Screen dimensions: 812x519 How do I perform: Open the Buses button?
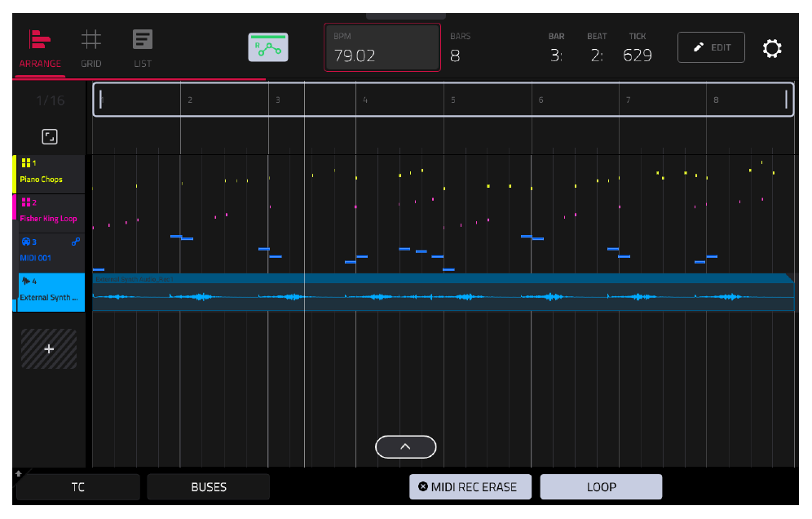[x=209, y=487]
